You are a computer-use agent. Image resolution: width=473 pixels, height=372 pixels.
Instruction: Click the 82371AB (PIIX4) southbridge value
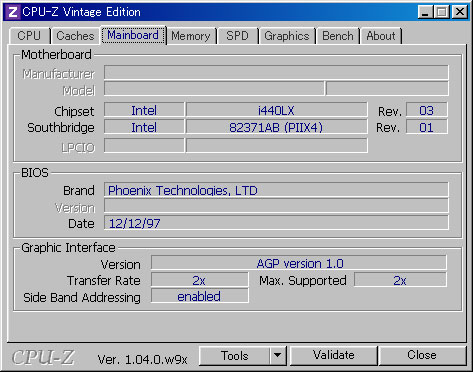(x=276, y=127)
